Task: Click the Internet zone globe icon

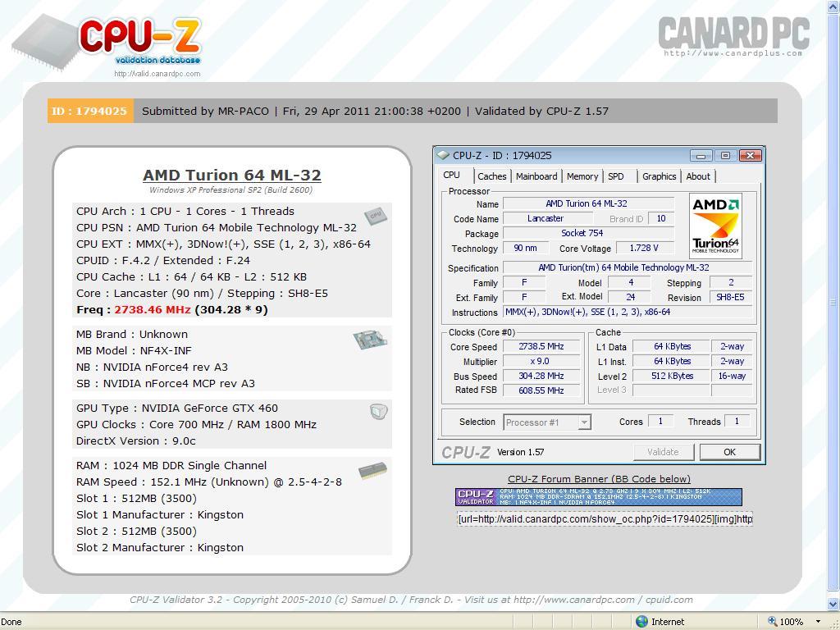Action: tap(641, 622)
